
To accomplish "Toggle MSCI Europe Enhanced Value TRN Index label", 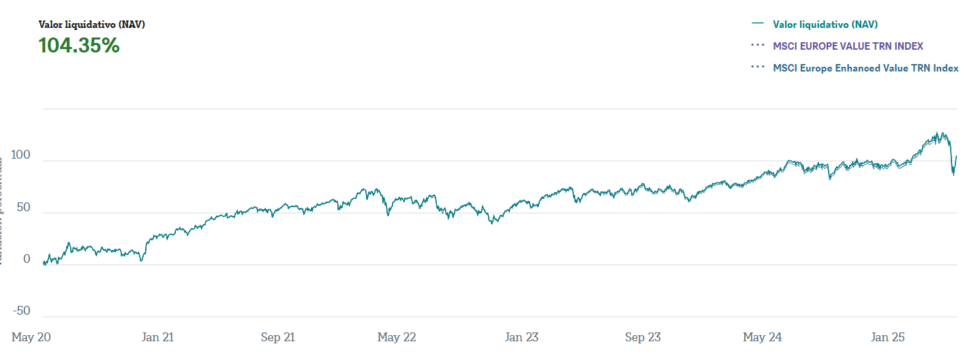I will point(866,68).
